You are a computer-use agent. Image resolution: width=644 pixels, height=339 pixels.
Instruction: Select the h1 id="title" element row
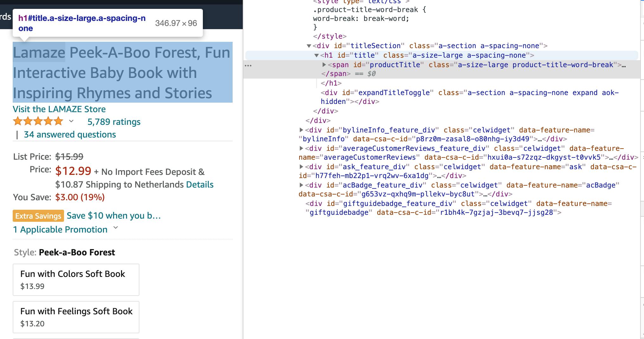(x=442, y=55)
